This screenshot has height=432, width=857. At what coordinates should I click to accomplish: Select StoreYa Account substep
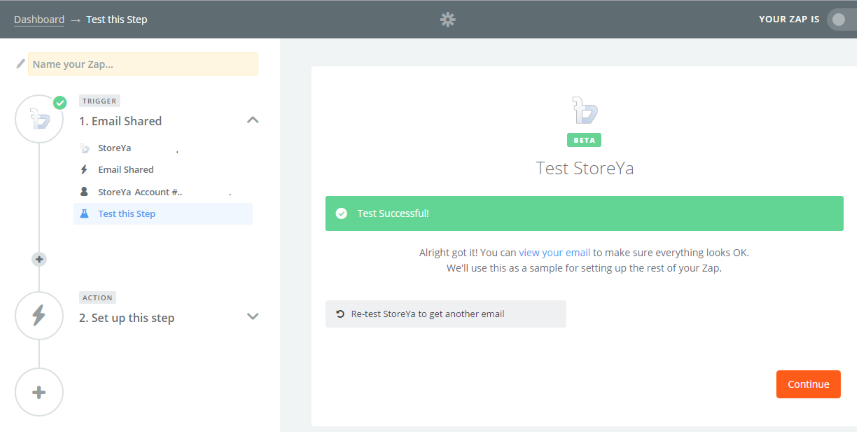[140, 192]
